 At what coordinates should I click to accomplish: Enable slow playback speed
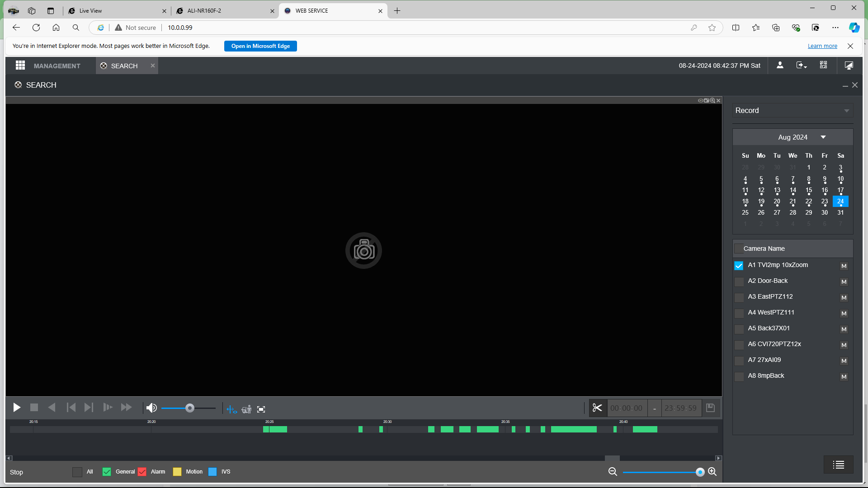tap(108, 408)
